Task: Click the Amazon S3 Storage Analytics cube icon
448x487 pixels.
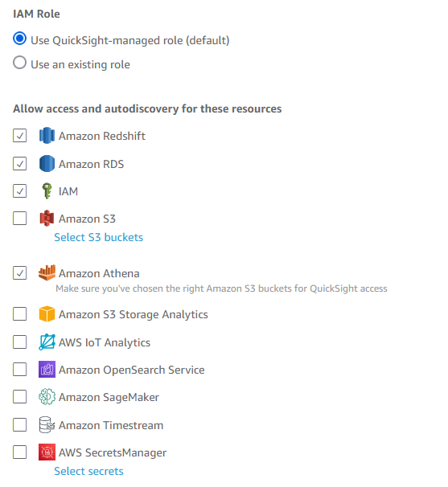Action: 47,313
